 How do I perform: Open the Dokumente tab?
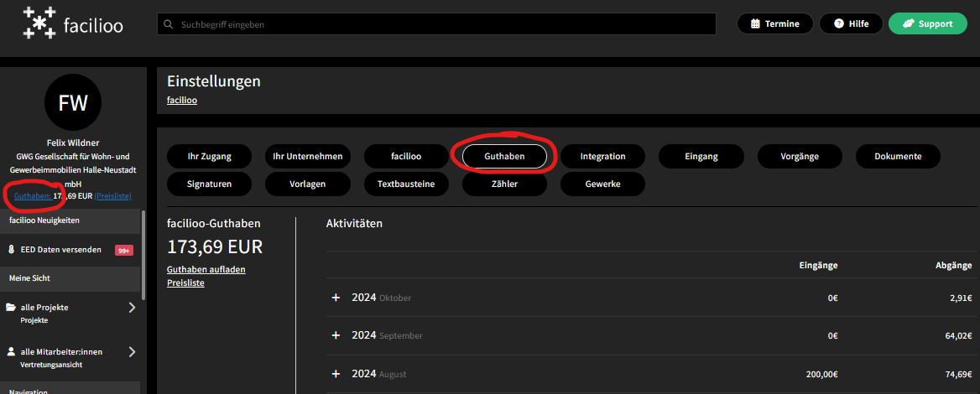click(898, 156)
